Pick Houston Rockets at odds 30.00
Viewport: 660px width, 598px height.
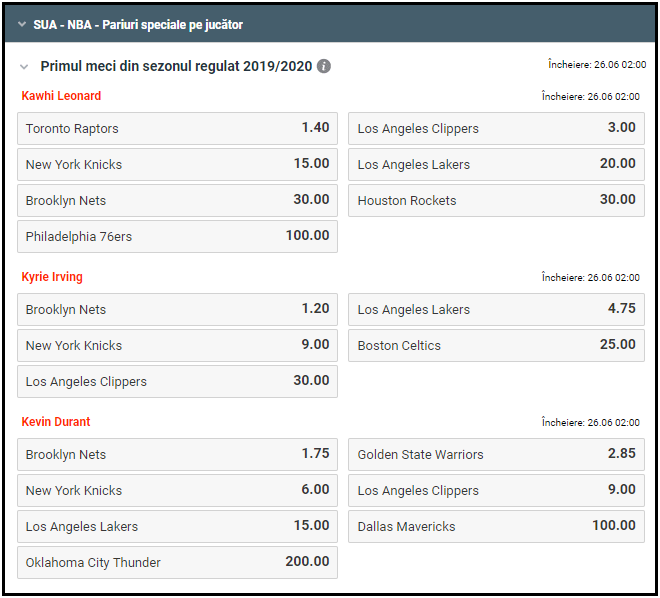496,200
